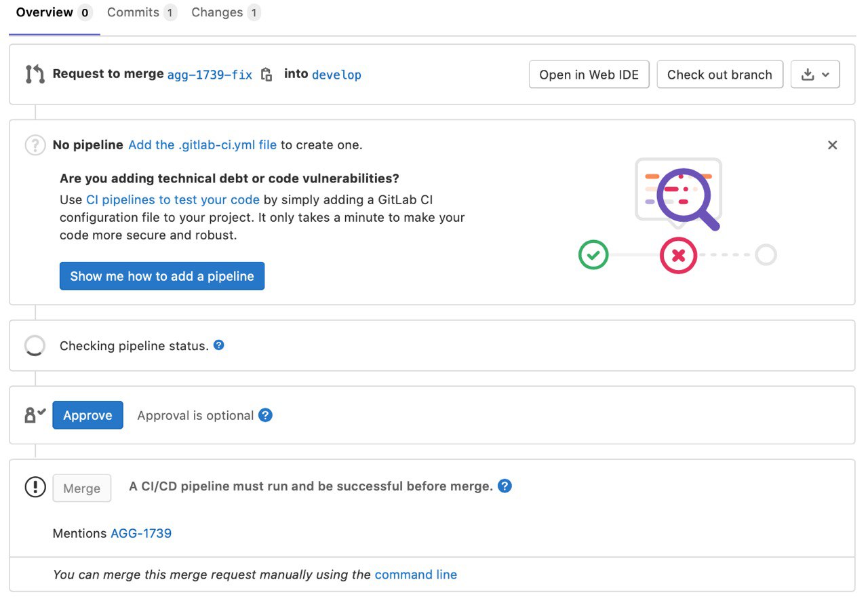Follow CI pipelines to test your code link

coord(172,199)
